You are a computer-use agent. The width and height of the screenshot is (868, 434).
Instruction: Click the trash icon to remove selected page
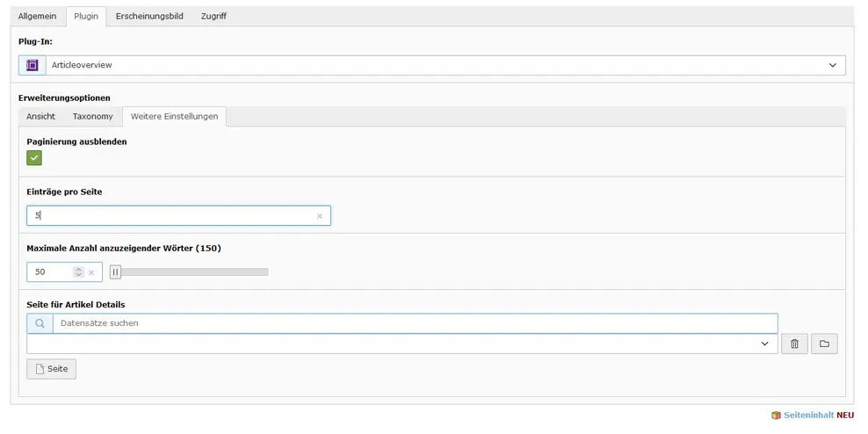[x=794, y=344]
